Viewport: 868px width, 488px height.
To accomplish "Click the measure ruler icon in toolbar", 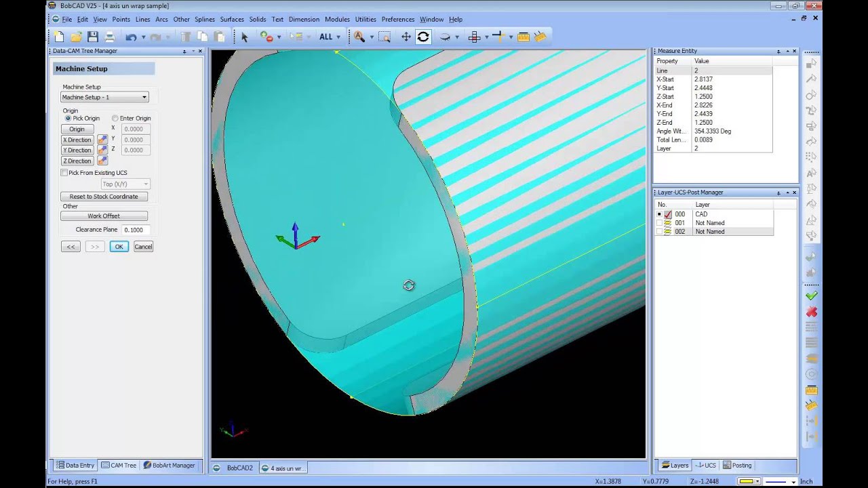I will (x=524, y=37).
